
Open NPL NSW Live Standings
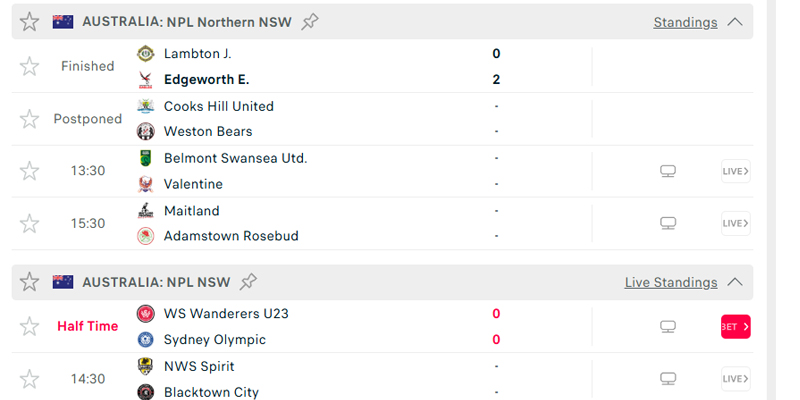[671, 282]
